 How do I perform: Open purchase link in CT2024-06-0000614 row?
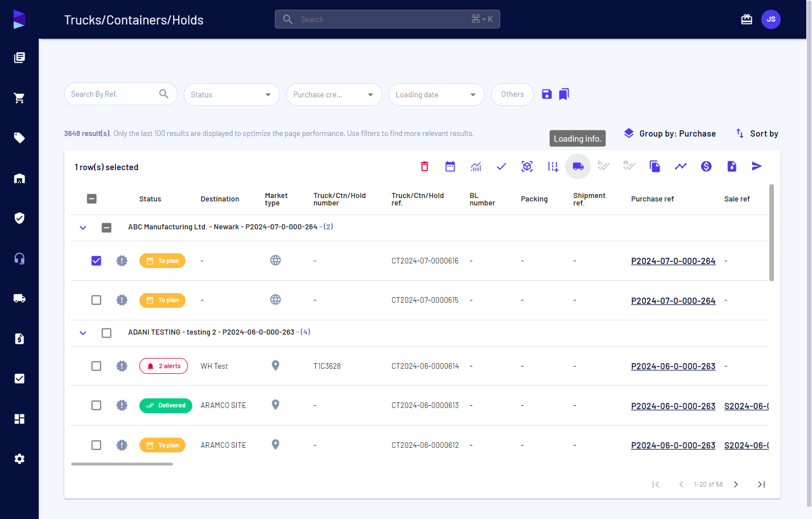pyautogui.click(x=673, y=366)
